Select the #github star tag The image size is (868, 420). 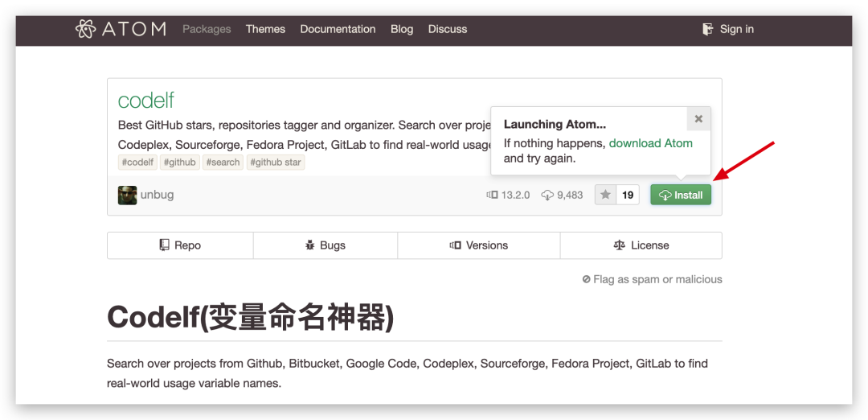point(276,163)
